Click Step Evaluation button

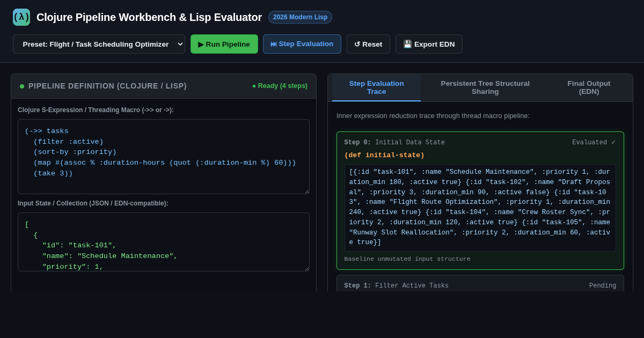tap(302, 44)
